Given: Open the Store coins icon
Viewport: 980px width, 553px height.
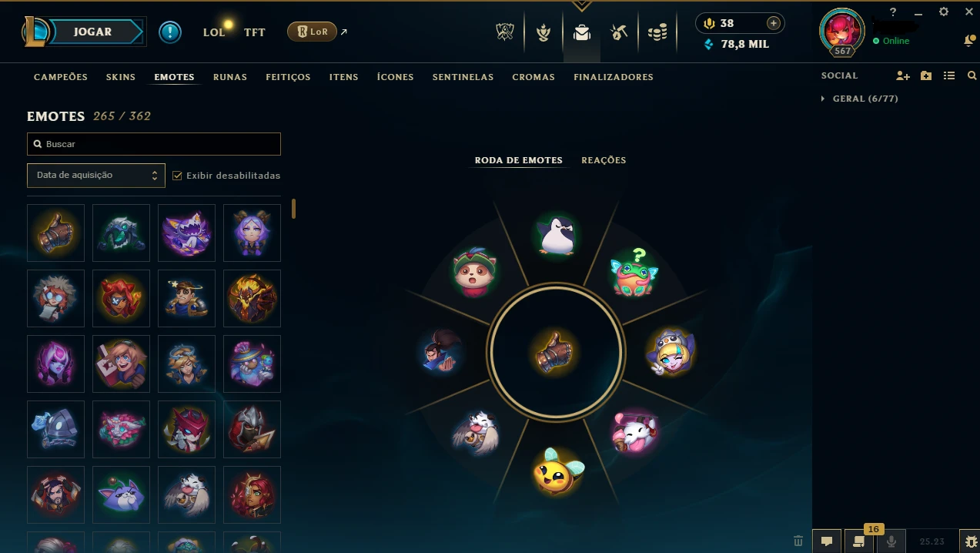Looking at the screenshot, I should [x=657, y=32].
